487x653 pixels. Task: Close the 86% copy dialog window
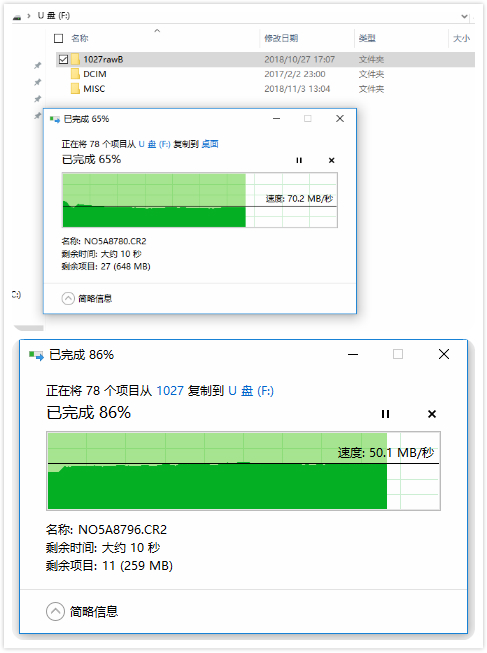pyautogui.click(x=444, y=354)
